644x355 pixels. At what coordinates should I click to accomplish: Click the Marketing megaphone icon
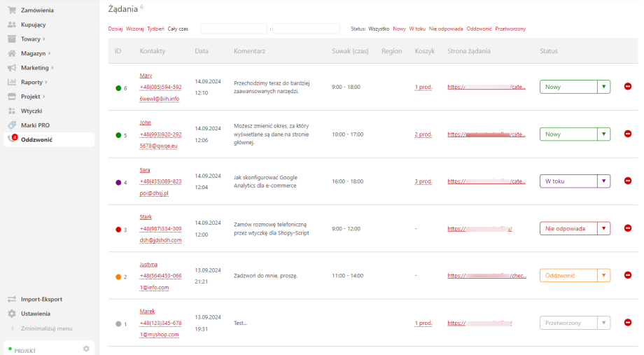12,68
